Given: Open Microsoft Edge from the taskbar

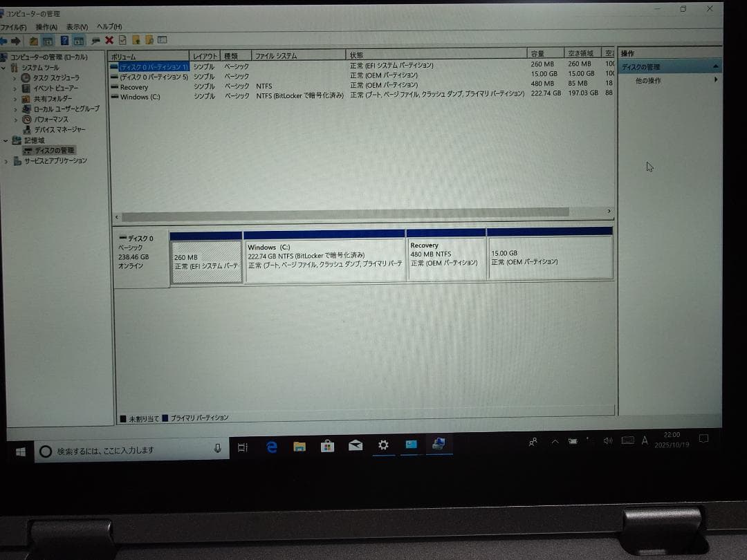Looking at the screenshot, I should [272, 447].
